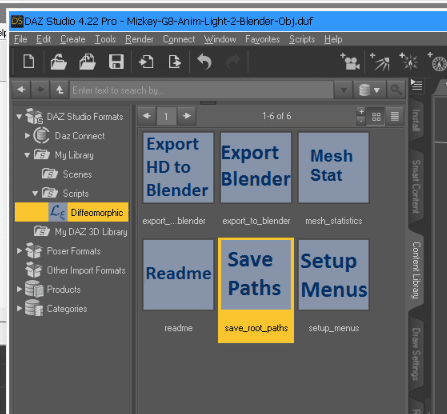Click the Merge file icon
Screen dimensions: 447x414
click(x=87, y=62)
